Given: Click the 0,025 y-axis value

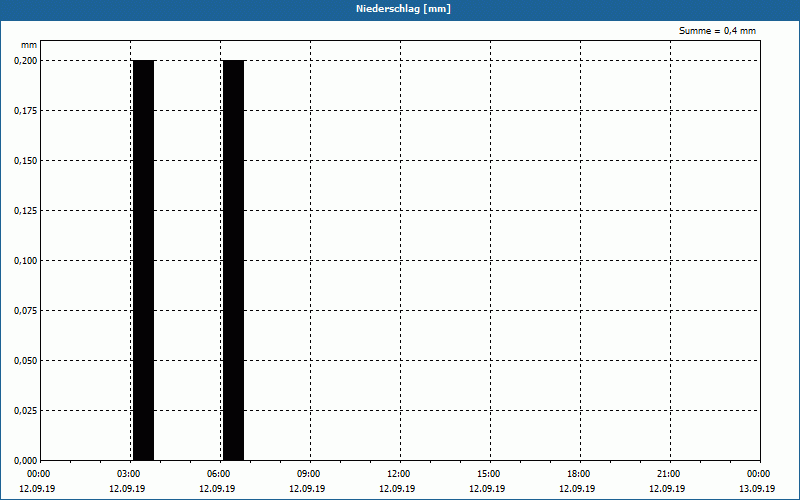Looking at the screenshot, I should 26,411.
